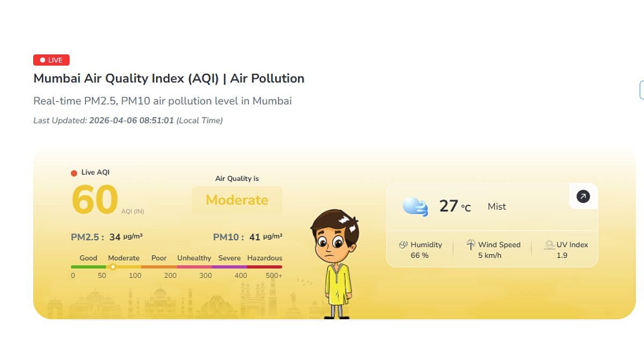Click the red Live AQI dot
Screen dimensions: 644x362
74,173
